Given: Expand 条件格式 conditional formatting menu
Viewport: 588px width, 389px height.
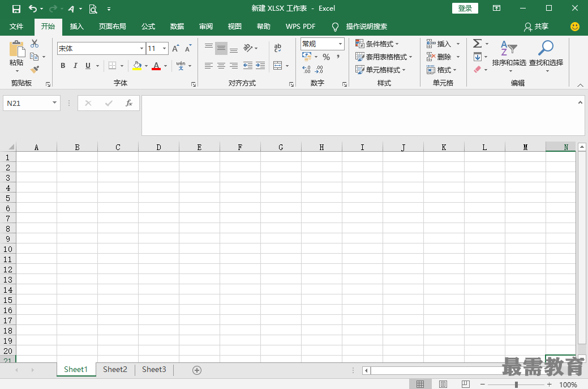Looking at the screenshot, I should 377,44.
